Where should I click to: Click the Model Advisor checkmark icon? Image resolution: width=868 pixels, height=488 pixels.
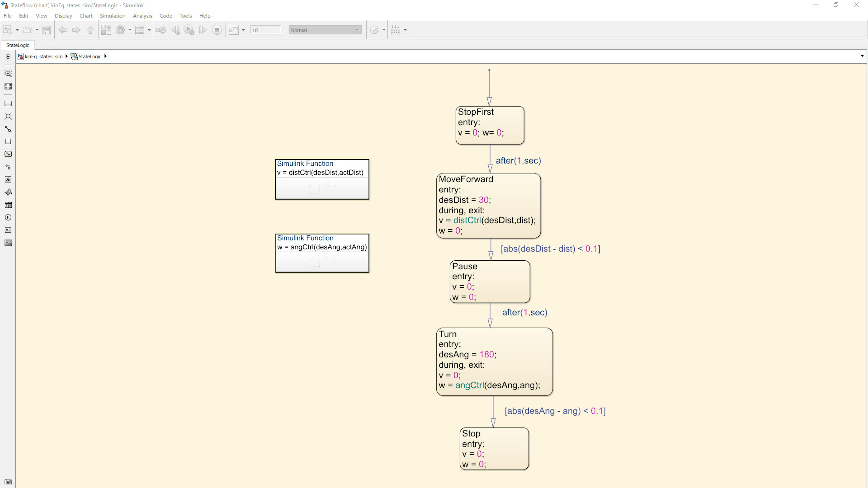(x=374, y=30)
